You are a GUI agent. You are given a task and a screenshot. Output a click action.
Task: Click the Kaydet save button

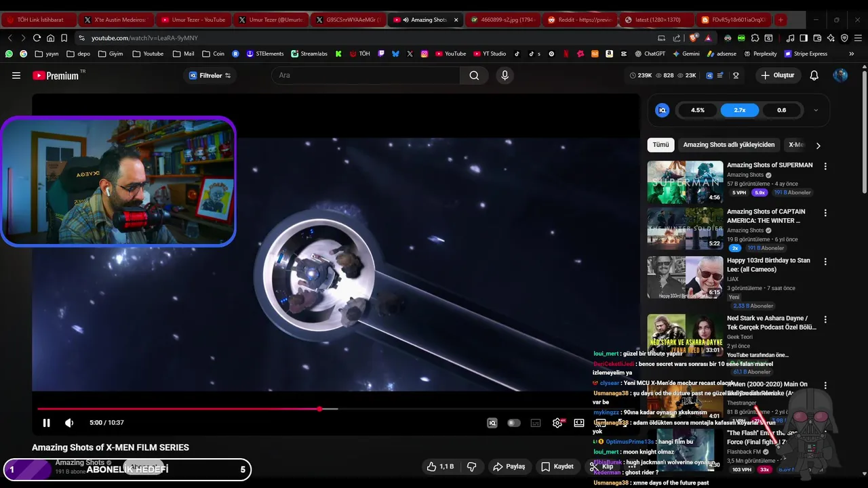pos(557,466)
